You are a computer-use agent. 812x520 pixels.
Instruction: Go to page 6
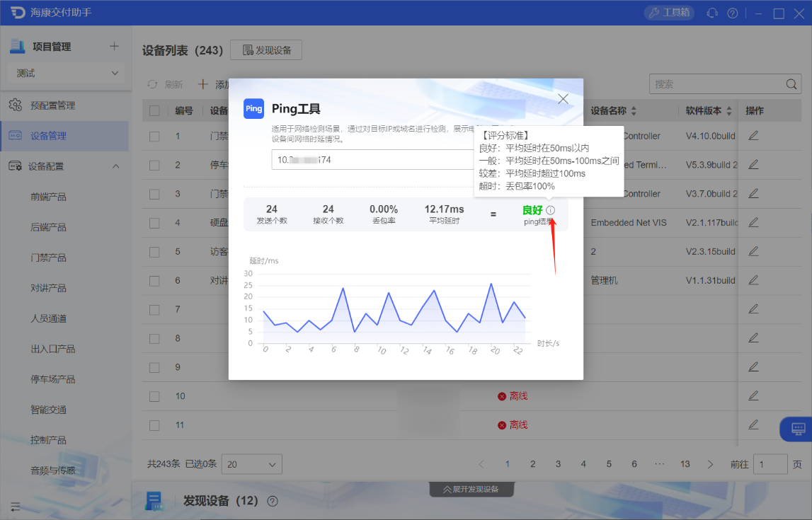point(634,464)
